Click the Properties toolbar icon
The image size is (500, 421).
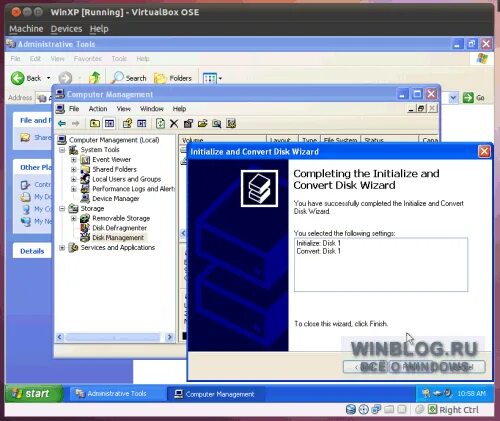pyautogui.click(x=188, y=124)
